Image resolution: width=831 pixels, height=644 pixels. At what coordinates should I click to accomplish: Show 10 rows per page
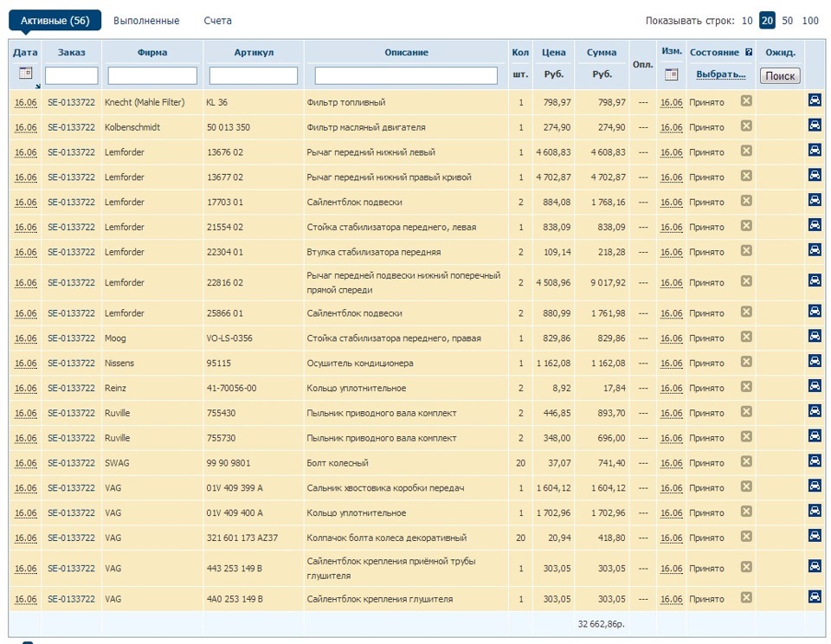746,21
